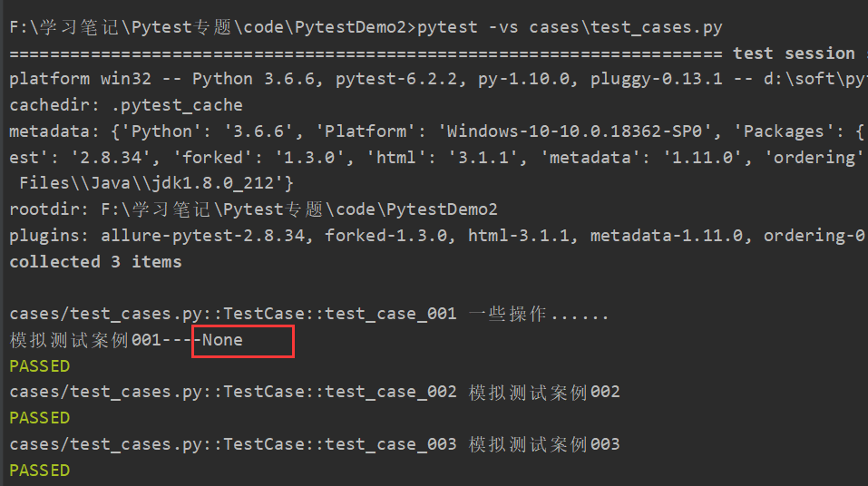The width and height of the screenshot is (868, 486).
Task: Click the final PASSED result below test_case_003
Action: click(40, 471)
